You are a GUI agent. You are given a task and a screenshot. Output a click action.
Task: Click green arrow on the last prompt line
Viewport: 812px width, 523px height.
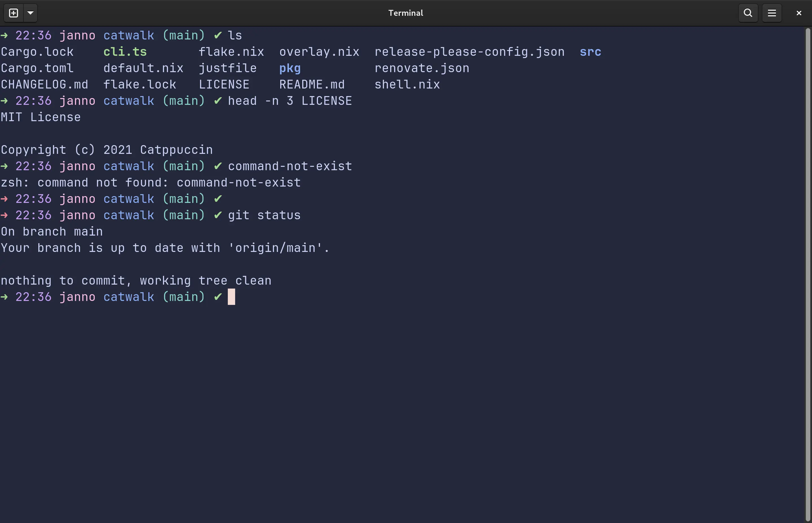pos(5,297)
